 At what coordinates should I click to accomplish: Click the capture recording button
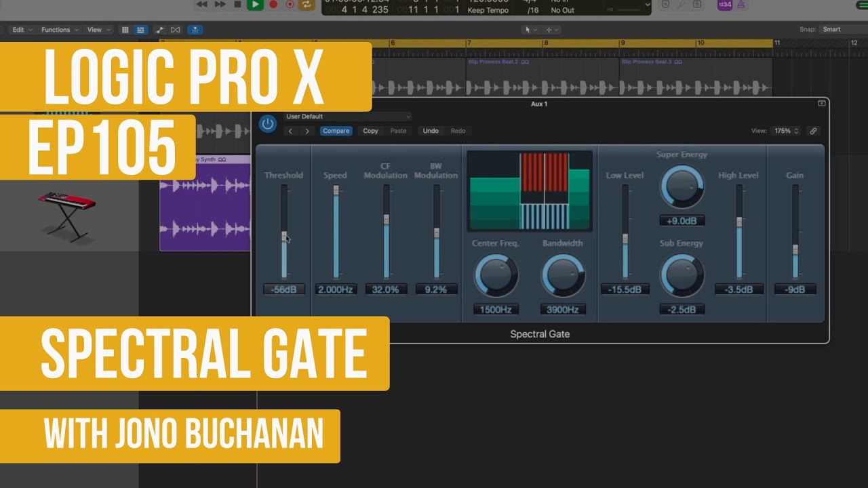(290, 4)
